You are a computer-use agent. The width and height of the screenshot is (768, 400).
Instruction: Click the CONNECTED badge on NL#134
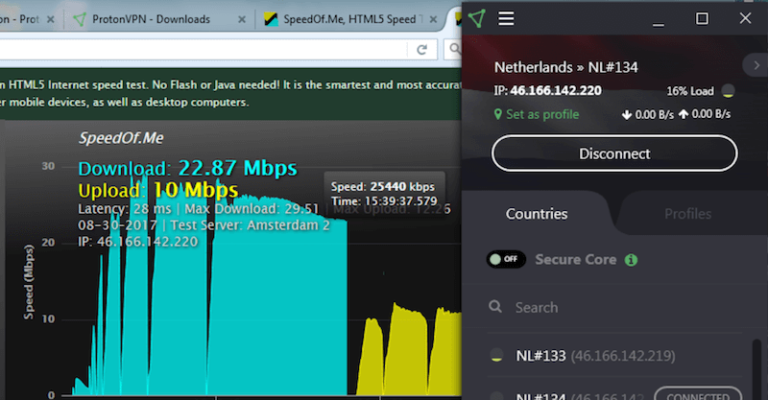click(698, 394)
